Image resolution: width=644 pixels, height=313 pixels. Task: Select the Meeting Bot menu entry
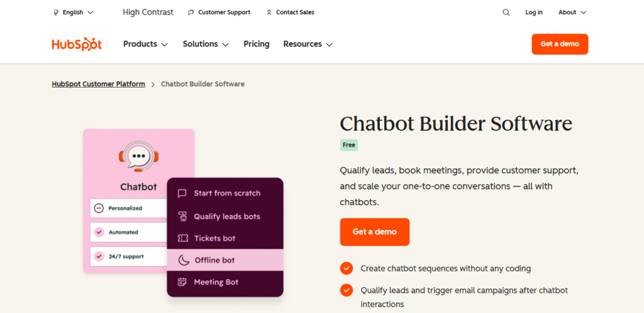pyautogui.click(x=225, y=282)
